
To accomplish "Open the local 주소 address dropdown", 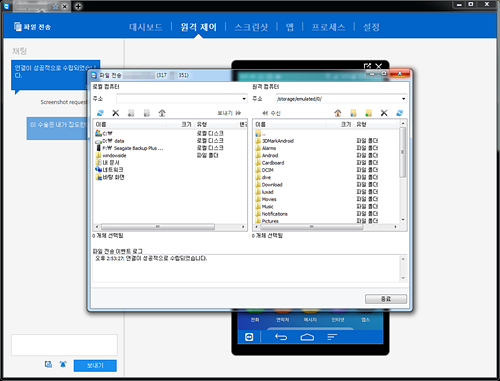I will pos(244,99).
